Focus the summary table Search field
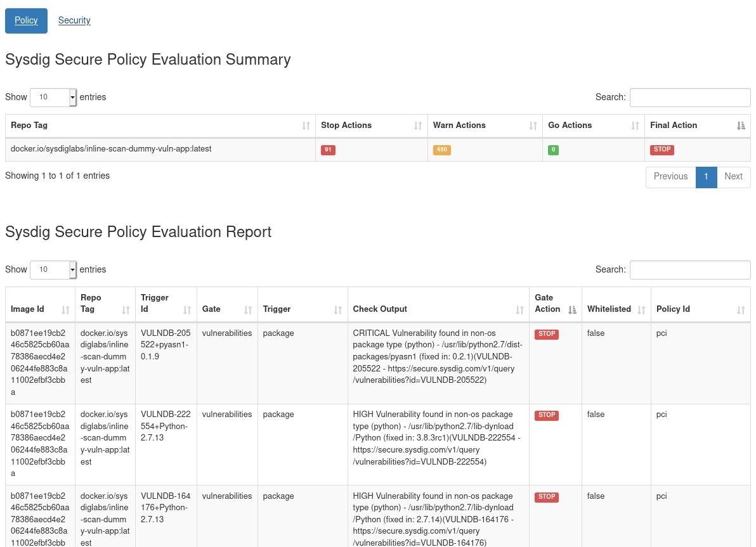The width and height of the screenshot is (756, 547). click(x=690, y=97)
